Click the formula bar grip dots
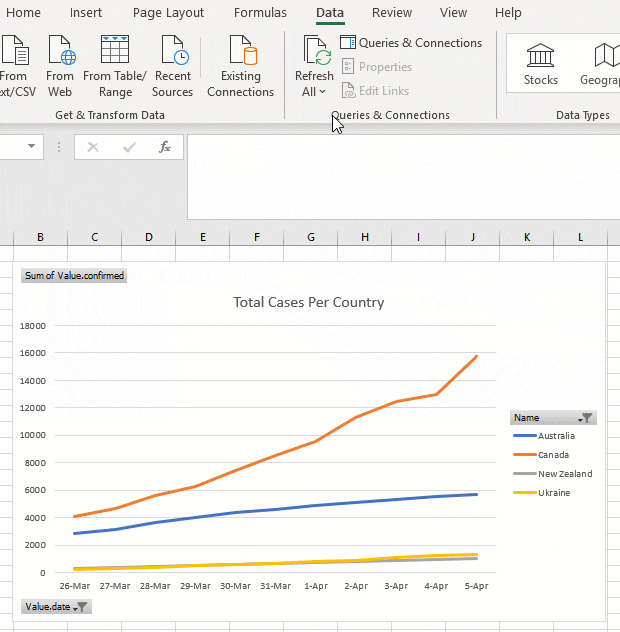This screenshot has height=632, width=620. tap(59, 147)
